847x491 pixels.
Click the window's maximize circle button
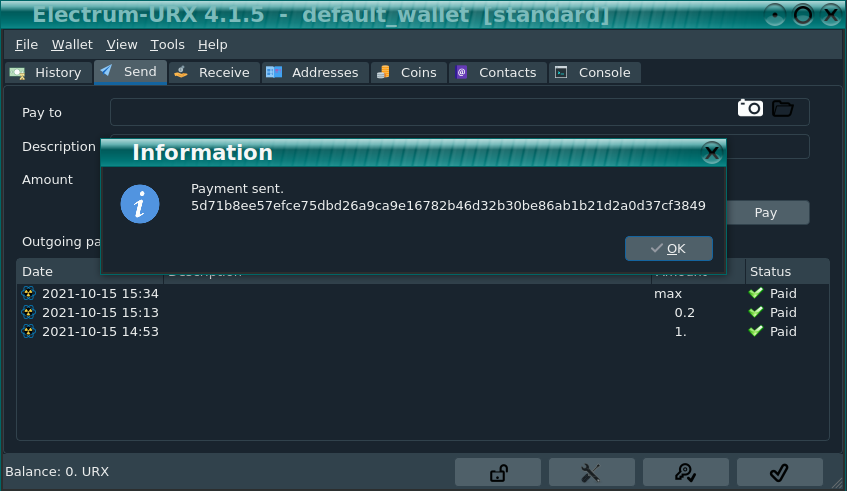[803, 15]
